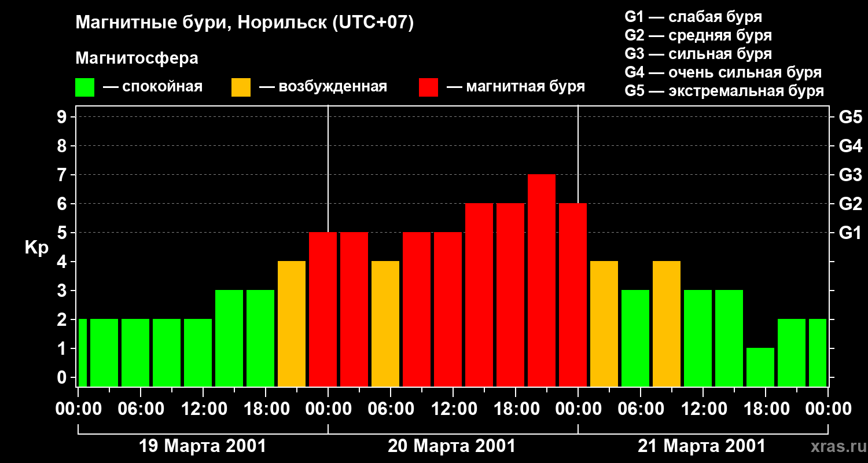
Task: Click 'G2 — средняя буря' legend line
Action: click(x=698, y=35)
